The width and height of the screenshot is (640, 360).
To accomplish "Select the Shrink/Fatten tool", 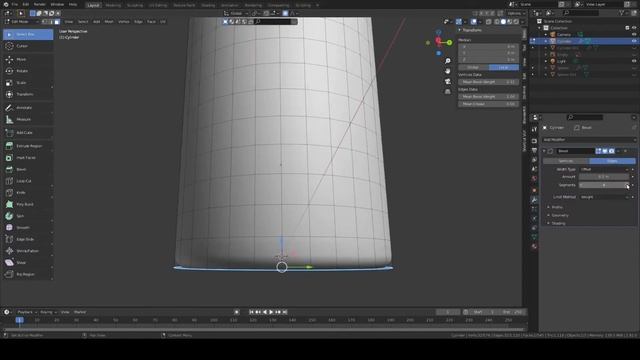I will pyautogui.click(x=28, y=251).
